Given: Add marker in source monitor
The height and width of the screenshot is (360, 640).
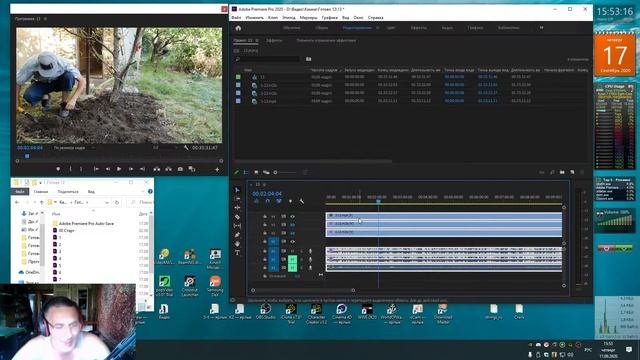Looking at the screenshot, I should point(58,169).
